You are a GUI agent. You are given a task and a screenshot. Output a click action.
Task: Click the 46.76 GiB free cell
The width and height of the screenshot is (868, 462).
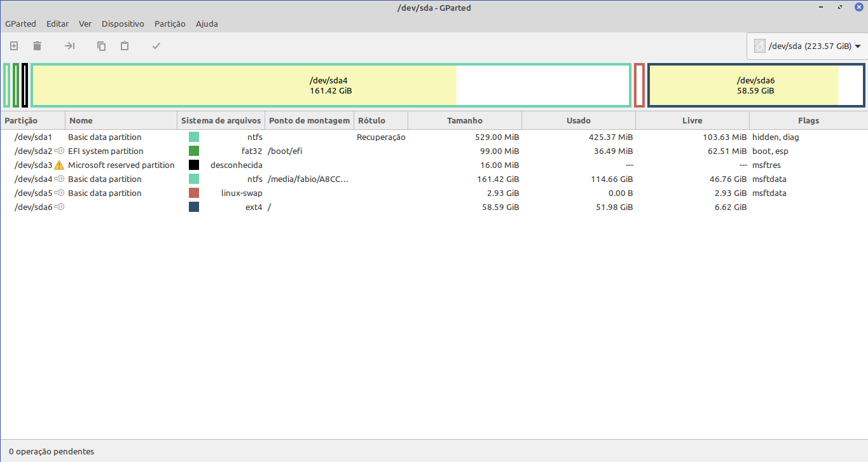(x=728, y=179)
